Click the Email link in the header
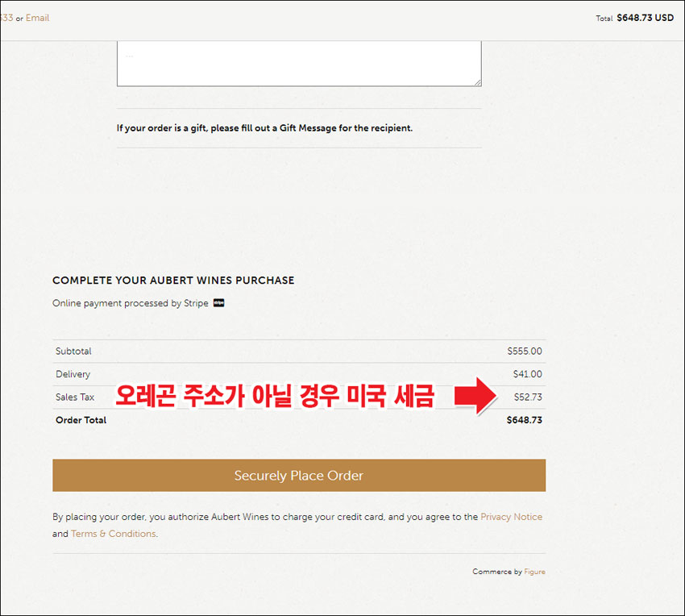Image resolution: width=685 pixels, height=616 pixels. click(x=37, y=18)
